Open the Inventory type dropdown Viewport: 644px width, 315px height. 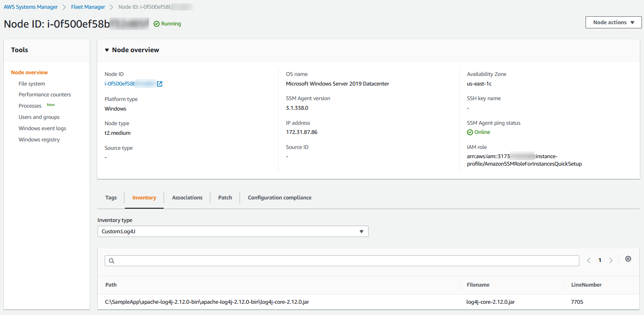tap(232, 231)
